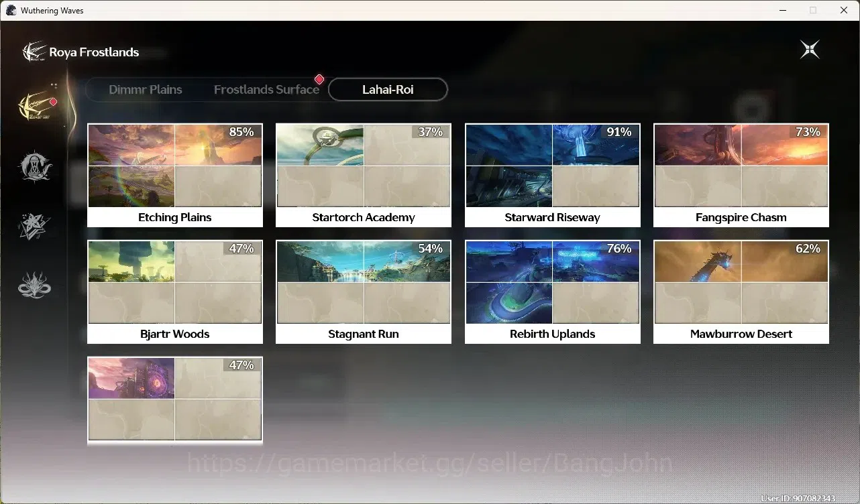Open the Rebirth Uplands area card
The width and height of the screenshot is (860, 504).
[553, 292]
